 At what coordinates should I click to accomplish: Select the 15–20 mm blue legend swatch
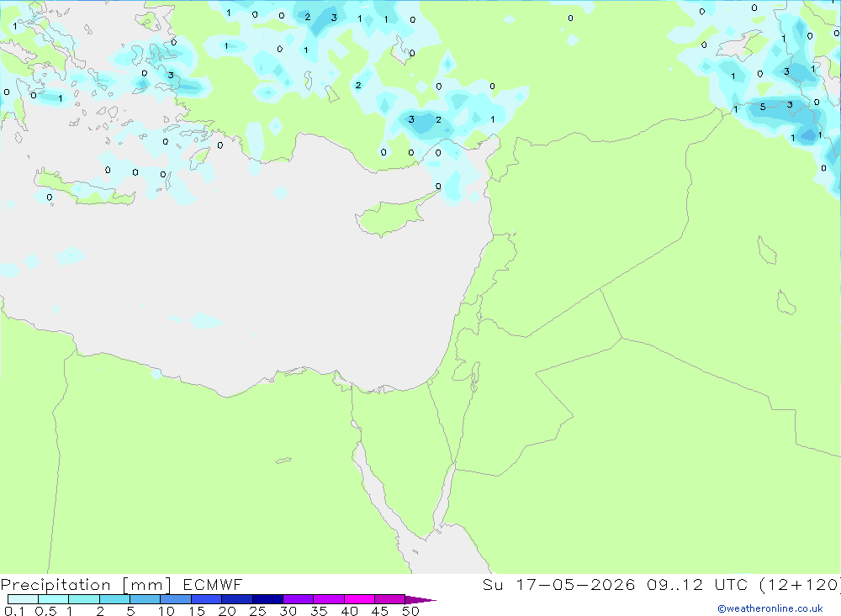click(206, 599)
